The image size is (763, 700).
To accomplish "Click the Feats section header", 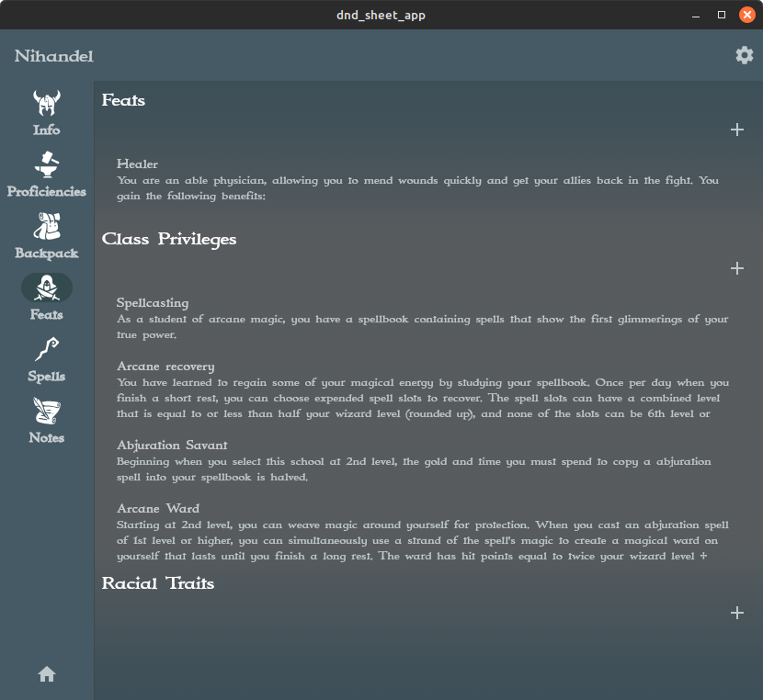I will 121,100.
